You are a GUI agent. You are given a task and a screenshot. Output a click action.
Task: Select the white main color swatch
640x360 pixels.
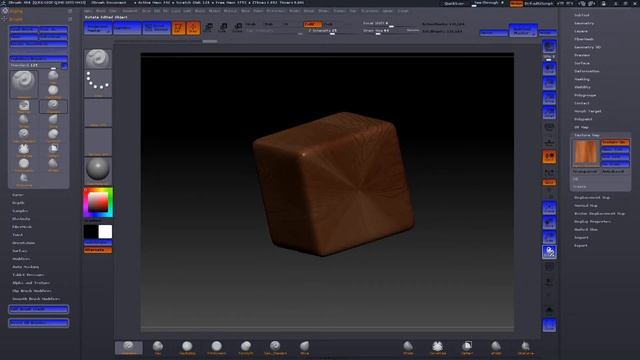(x=105, y=231)
